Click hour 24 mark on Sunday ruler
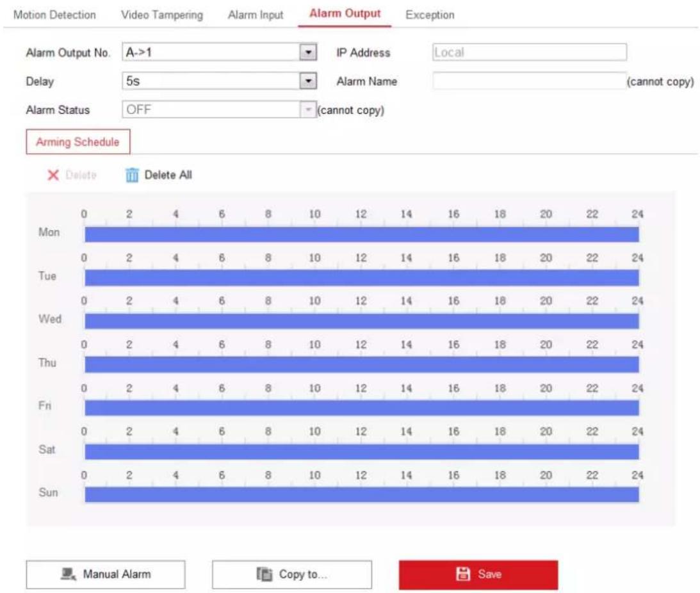This screenshot has width=700, height=593. [x=637, y=475]
